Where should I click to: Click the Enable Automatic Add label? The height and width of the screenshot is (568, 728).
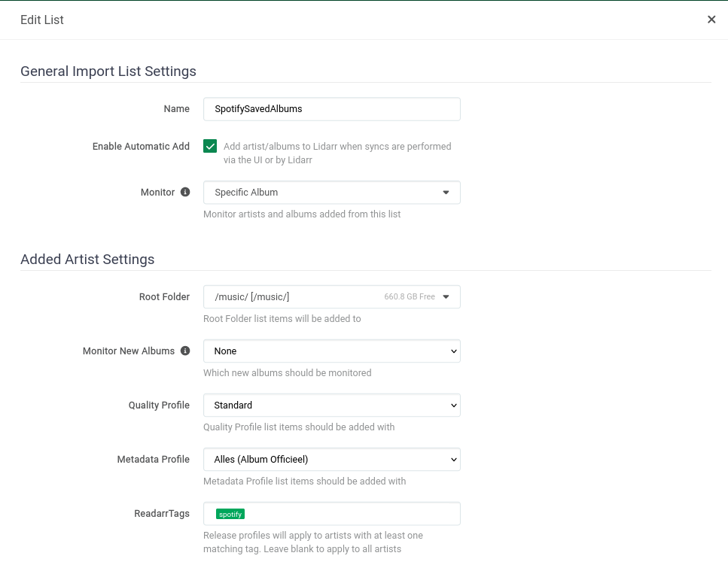(x=141, y=147)
